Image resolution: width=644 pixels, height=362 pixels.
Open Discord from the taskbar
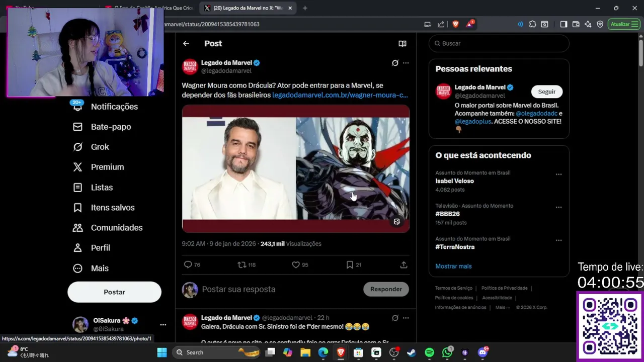click(482, 353)
